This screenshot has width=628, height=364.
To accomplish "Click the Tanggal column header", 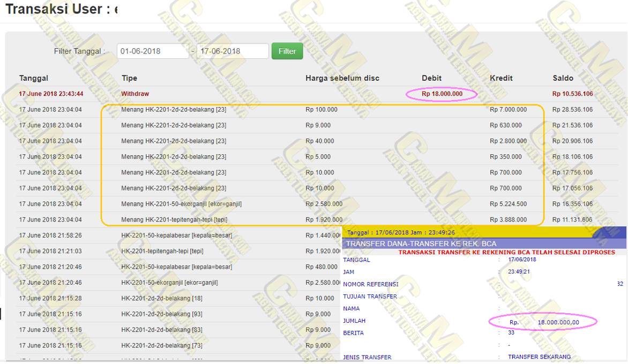I will coord(34,78).
